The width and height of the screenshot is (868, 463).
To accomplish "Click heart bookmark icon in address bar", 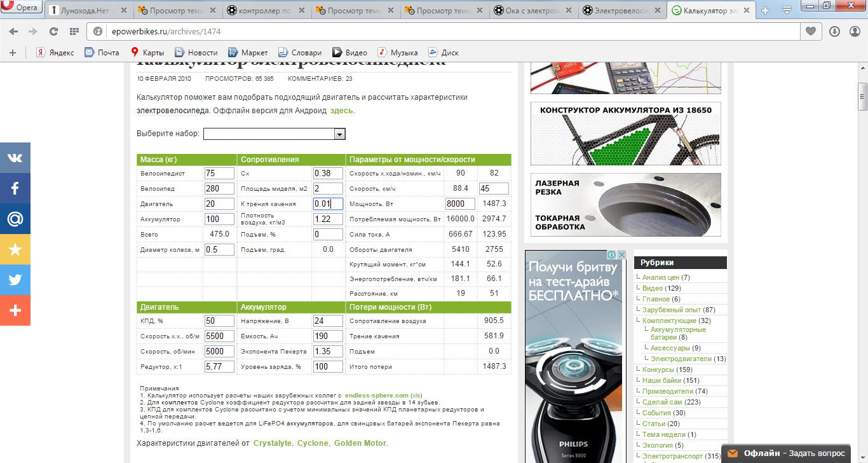I will (810, 31).
